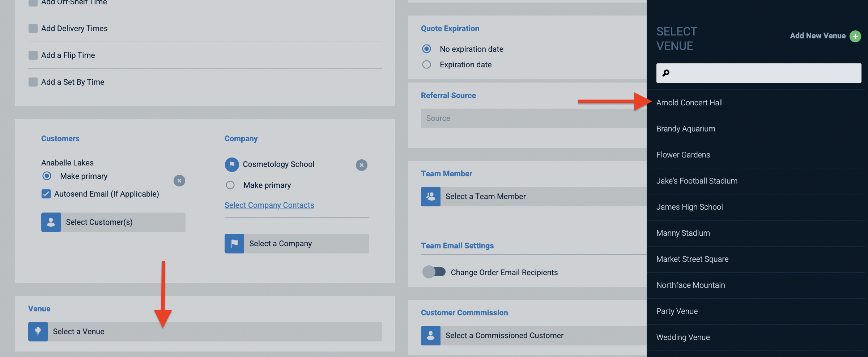Remove customer Anabelle Lakes with X icon
Screen dimensions: 868x357
tap(179, 181)
